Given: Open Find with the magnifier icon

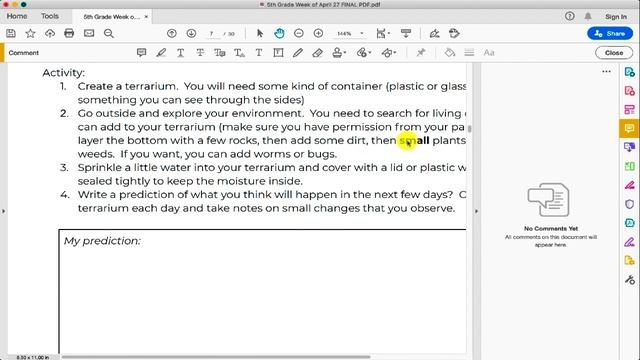Looking at the screenshot, I should tap(109, 33).
